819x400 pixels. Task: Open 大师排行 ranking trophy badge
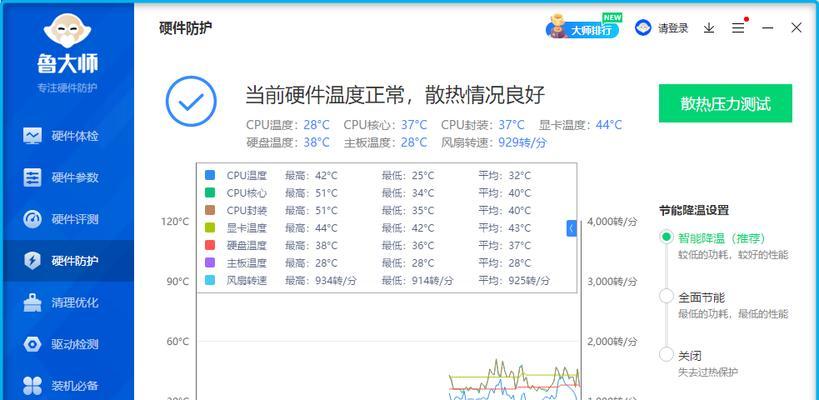(x=583, y=27)
